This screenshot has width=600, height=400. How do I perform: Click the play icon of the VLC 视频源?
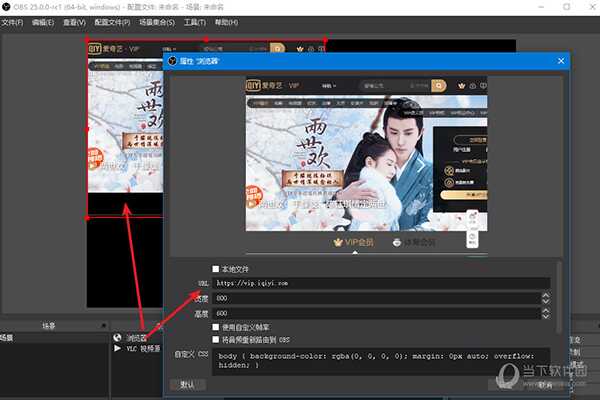click(119, 349)
